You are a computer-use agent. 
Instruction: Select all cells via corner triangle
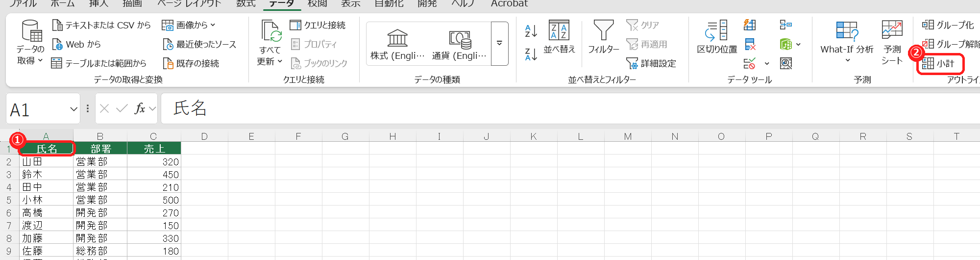coord(11,136)
